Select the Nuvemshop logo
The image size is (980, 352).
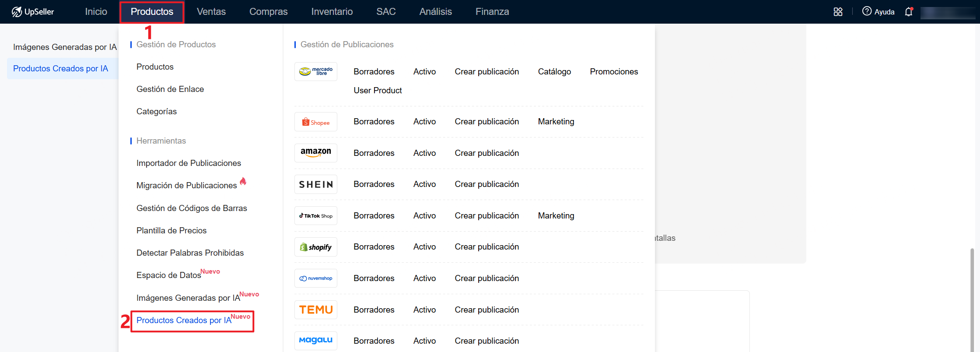tap(316, 278)
